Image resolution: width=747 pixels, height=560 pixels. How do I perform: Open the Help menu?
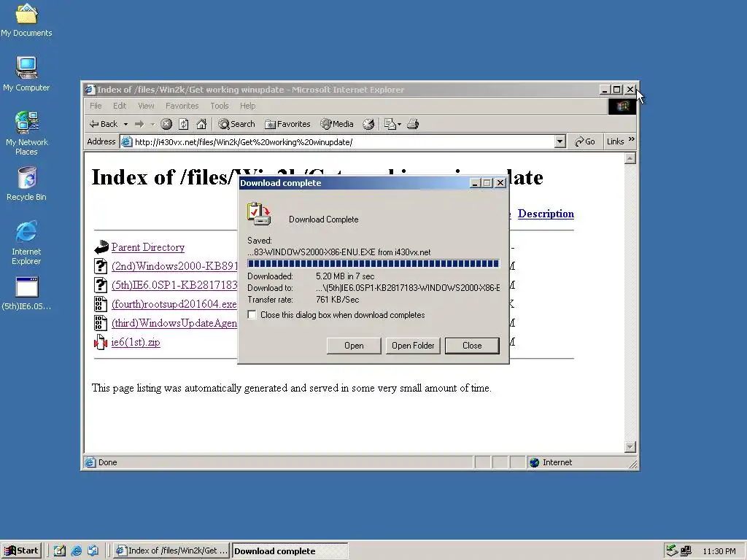tap(247, 106)
